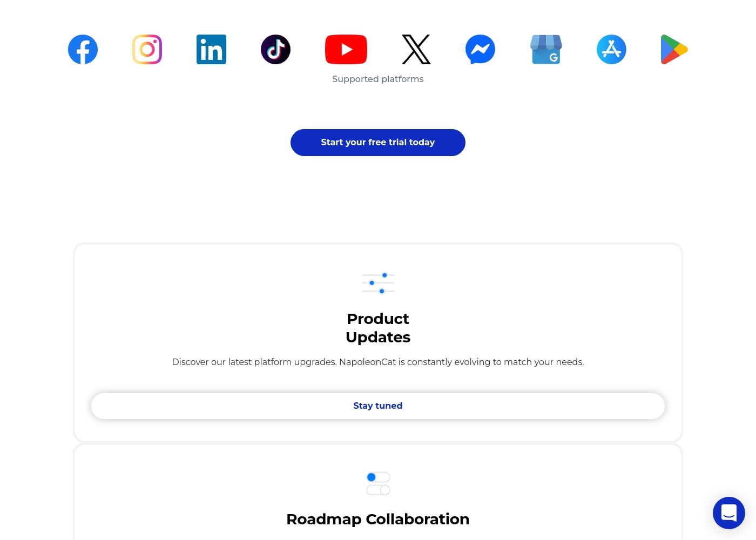Click the Product Updates sliders icon
Screen dimensions: 756x540
point(378,283)
